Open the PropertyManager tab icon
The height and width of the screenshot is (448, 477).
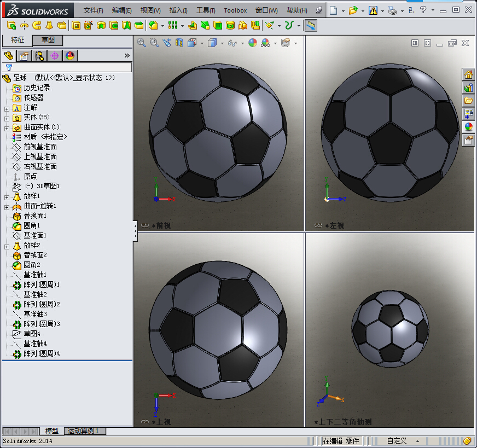pyautogui.click(x=24, y=56)
